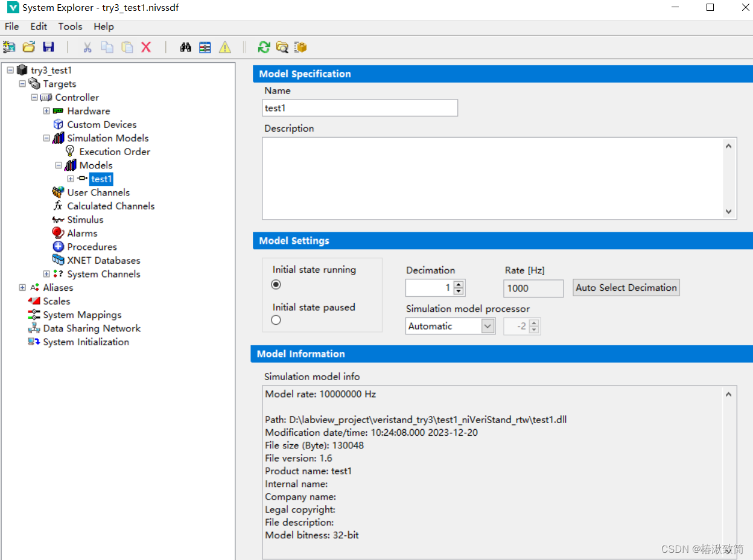Image resolution: width=753 pixels, height=560 pixels.
Task: Click the Auto Select Decimation button
Action: click(x=626, y=287)
